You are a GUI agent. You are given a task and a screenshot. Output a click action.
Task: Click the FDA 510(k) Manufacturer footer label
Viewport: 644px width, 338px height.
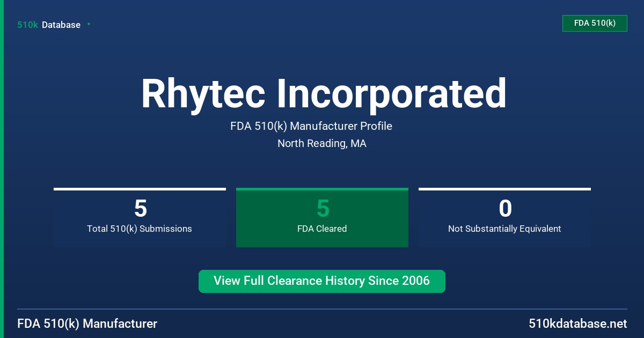click(x=87, y=324)
